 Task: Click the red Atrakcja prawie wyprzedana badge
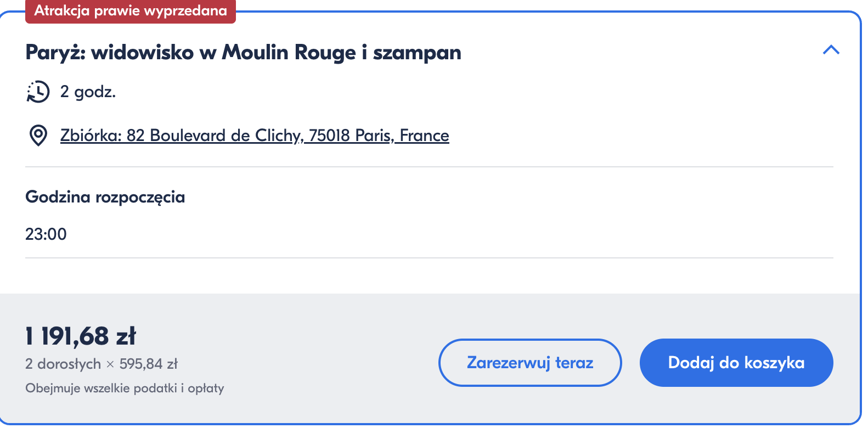click(x=131, y=11)
